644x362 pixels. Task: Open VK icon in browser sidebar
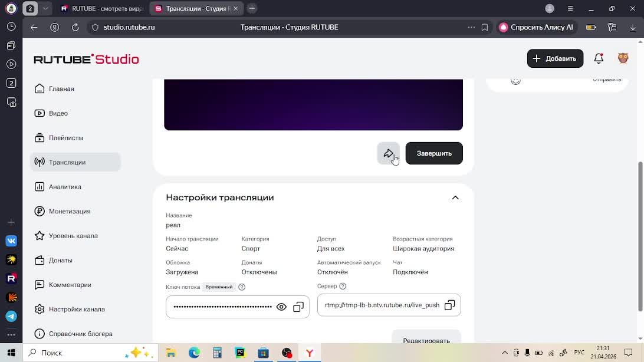11,241
